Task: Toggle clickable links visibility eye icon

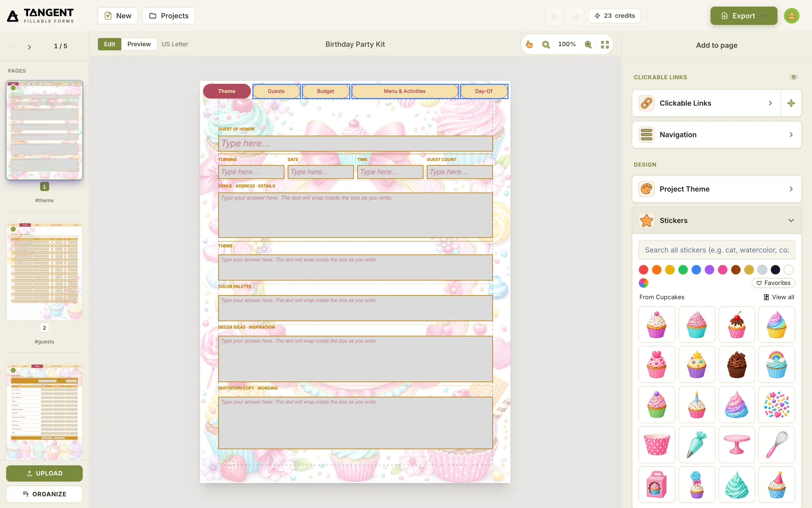Action: pyautogui.click(x=793, y=77)
